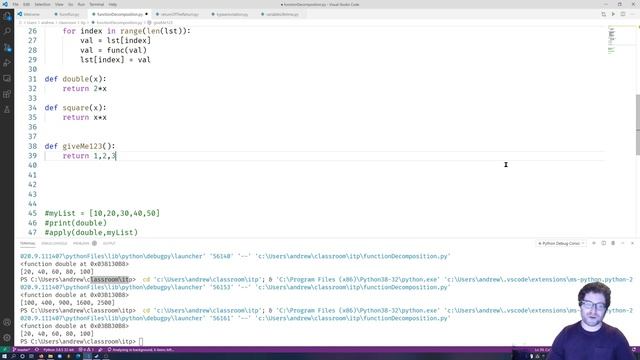Image resolution: width=640 pixels, height=360 pixels.
Task: Open the File menu
Action: click(x=16, y=4)
